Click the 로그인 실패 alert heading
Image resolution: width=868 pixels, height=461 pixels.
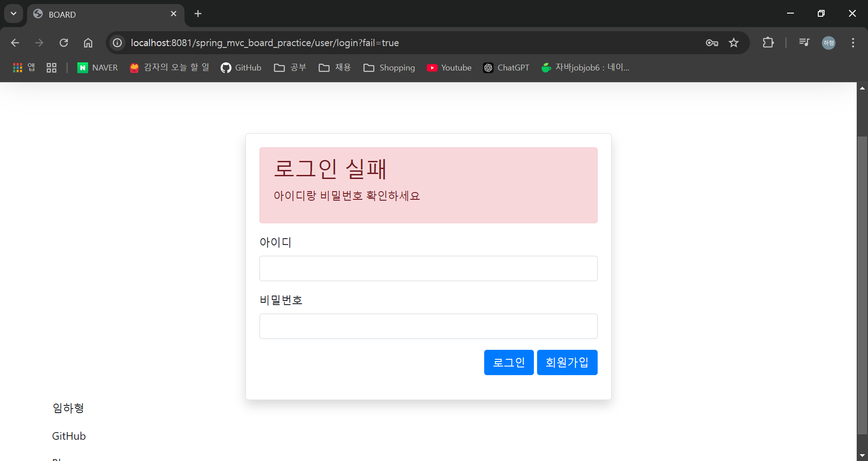point(330,169)
